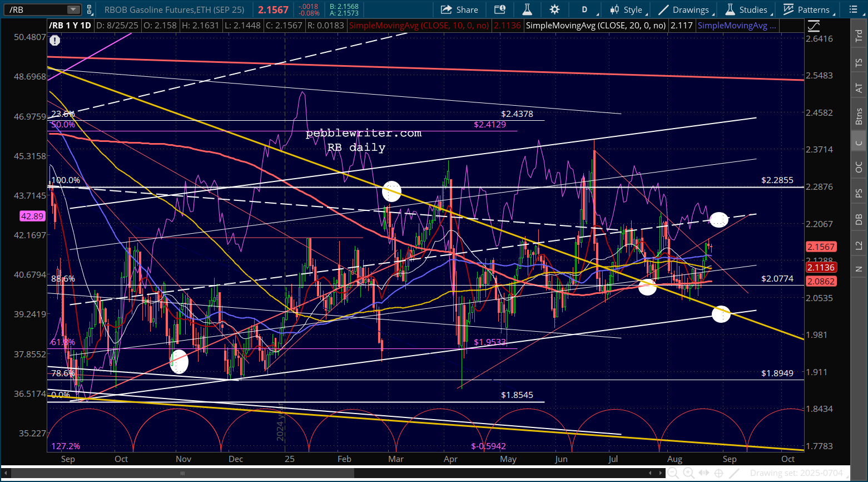Image resolution: width=868 pixels, height=482 pixels.
Task: Click the 78.6% Fibonacci label
Action: coord(63,373)
